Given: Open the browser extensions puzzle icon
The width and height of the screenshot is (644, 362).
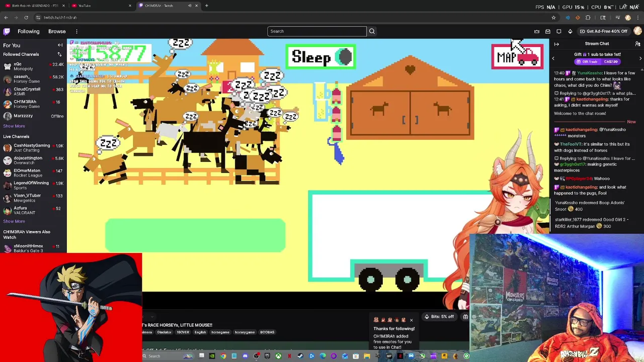Looking at the screenshot, I should [588, 18].
